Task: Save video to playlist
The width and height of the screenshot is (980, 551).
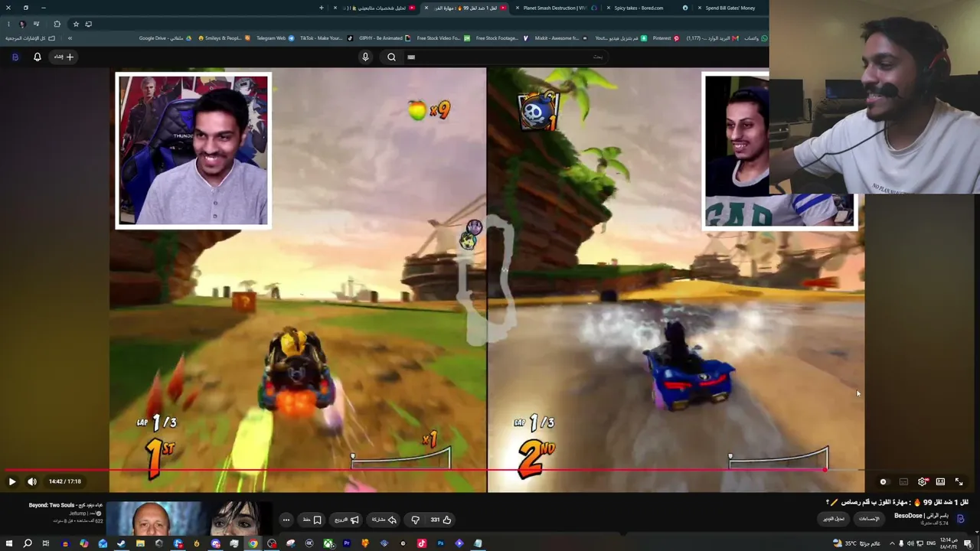Action: pos(312,520)
